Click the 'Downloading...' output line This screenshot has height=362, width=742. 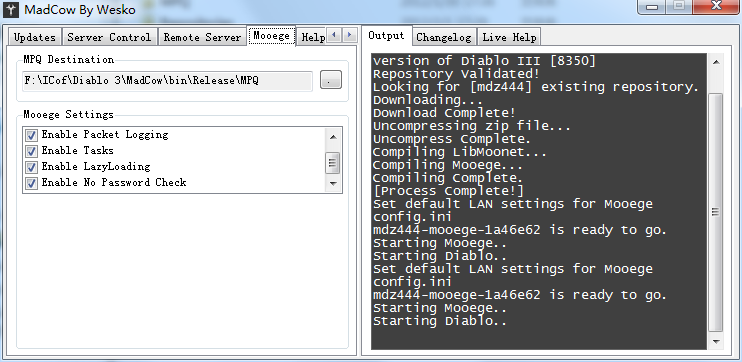coord(428,100)
